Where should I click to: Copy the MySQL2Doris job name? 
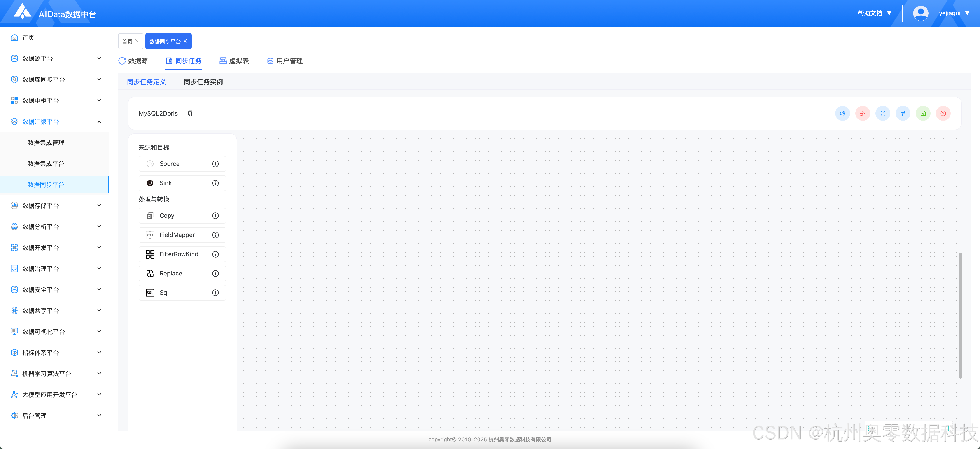click(x=190, y=113)
